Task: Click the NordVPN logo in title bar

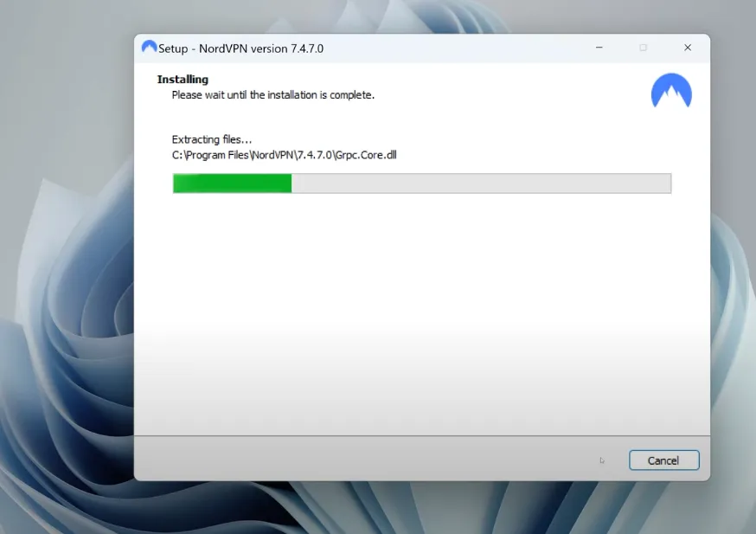Action: click(149, 47)
